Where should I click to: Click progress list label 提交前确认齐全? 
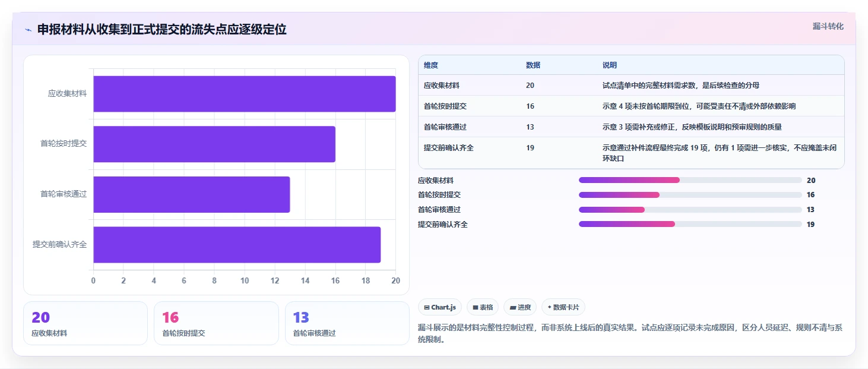(x=443, y=225)
